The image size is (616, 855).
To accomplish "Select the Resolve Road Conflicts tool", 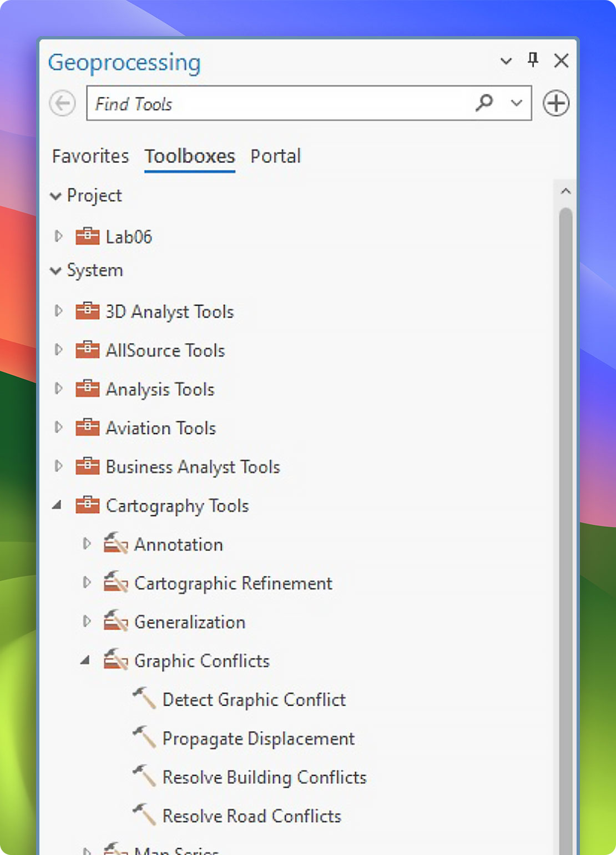I will (251, 816).
